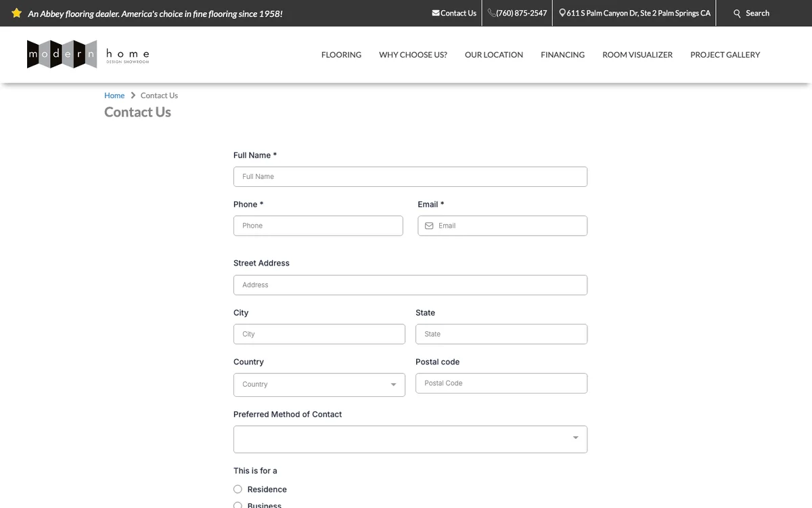Open the Room Visualizer page
Image resolution: width=812 pixels, height=508 pixels.
(637, 55)
